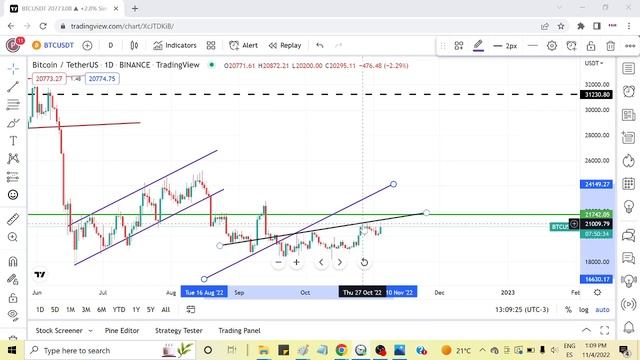This screenshot has height=360, width=640.
Task: Zoom out the chart with minus button
Action: point(279,262)
